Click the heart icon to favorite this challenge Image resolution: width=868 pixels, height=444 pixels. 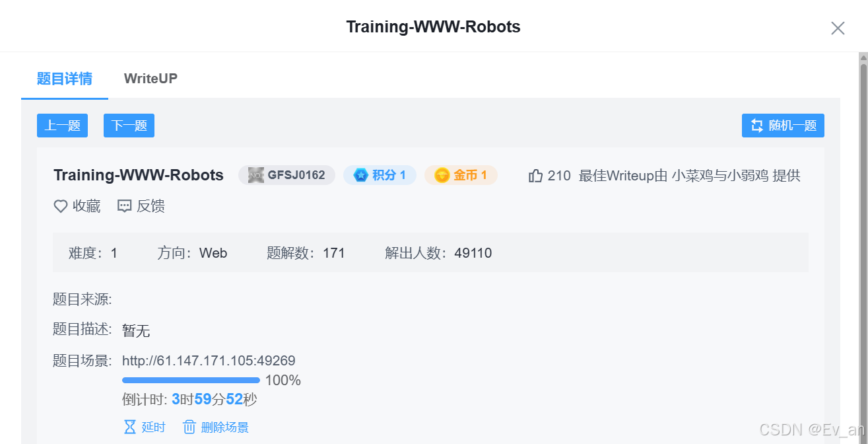pos(60,206)
